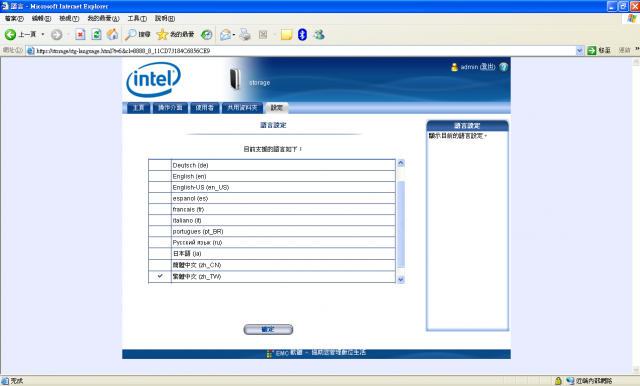Open the File menu
Image resolution: width=640 pixels, height=386 pixels.
tap(14, 18)
